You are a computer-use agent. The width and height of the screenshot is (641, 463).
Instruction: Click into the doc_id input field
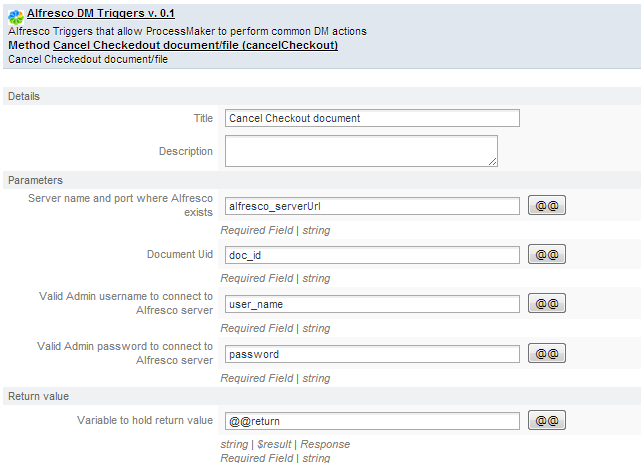tap(372, 255)
